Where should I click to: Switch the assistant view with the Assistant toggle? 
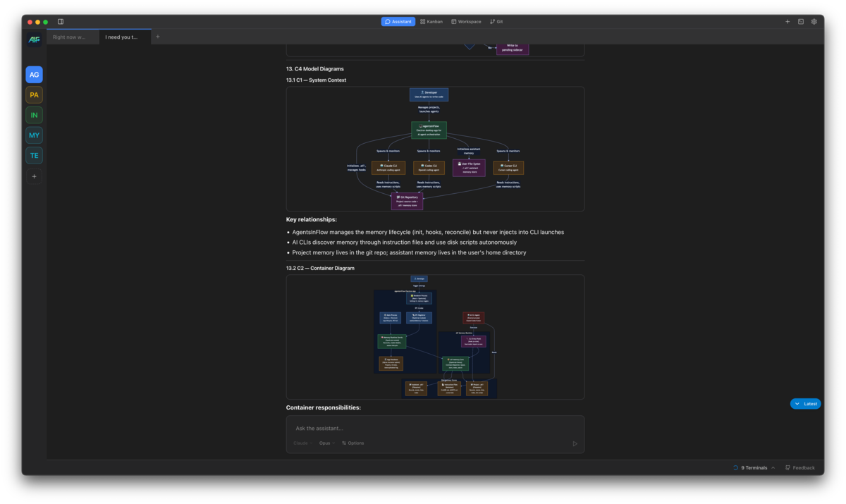398,21
